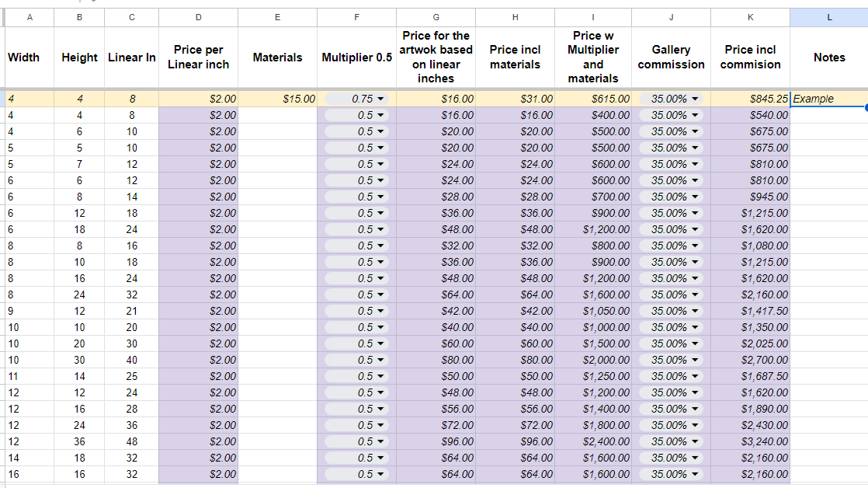This screenshot has height=488, width=868.
Task: Open multiplier dropdown for width 10, height 30 row
Action: 356,360
